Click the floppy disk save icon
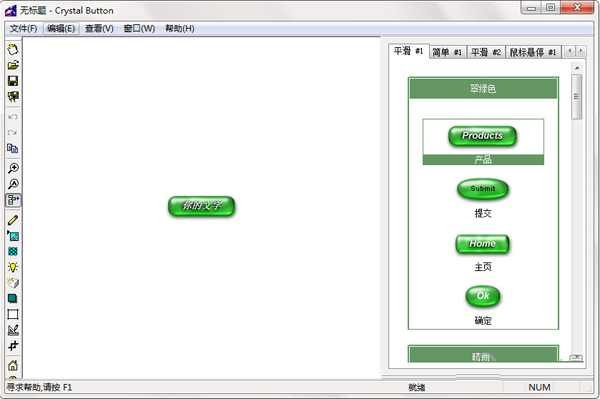This screenshot has height=399, width=600. (13, 81)
